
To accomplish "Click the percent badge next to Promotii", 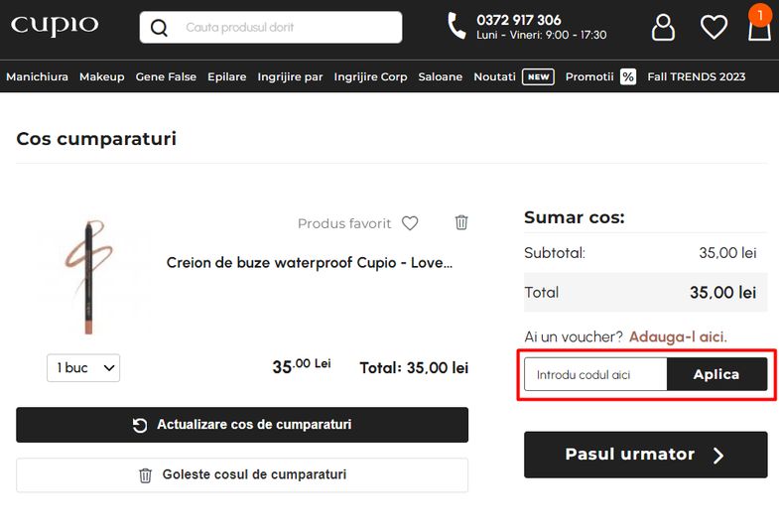I will pyautogui.click(x=628, y=77).
